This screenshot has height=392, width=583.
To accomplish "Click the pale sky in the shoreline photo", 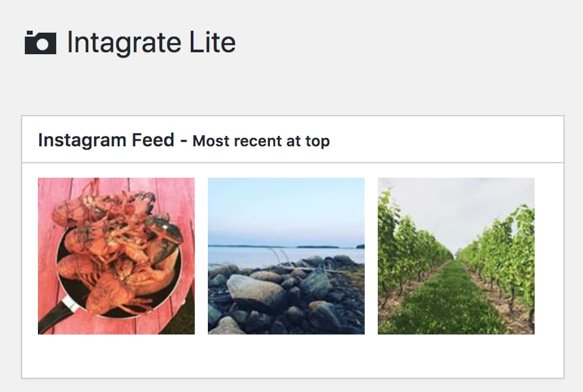I will pos(286,209).
